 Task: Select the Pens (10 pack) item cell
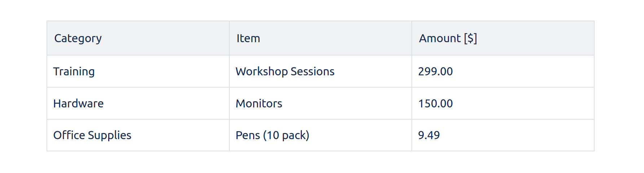pyautogui.click(x=272, y=135)
